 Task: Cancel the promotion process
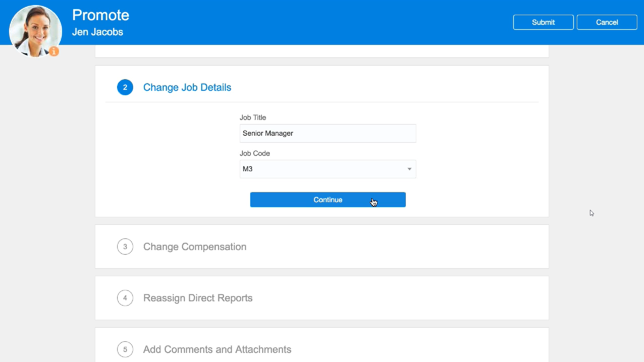607,22
